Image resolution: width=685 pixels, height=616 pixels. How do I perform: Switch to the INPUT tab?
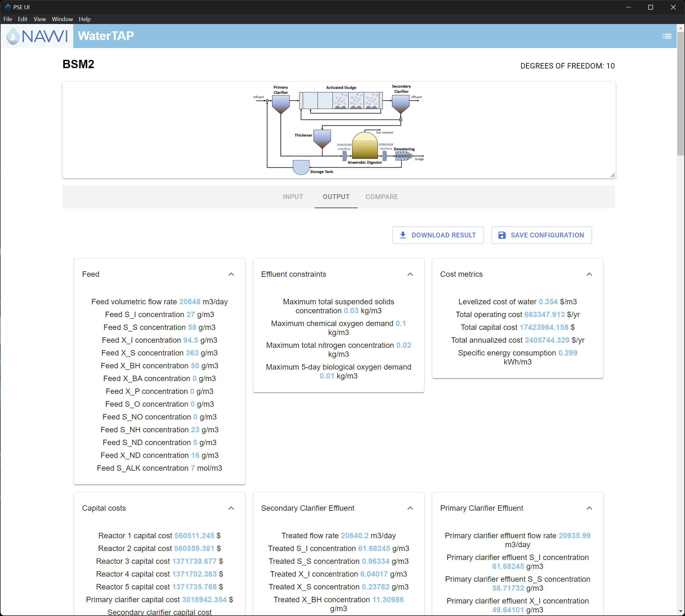pyautogui.click(x=293, y=197)
